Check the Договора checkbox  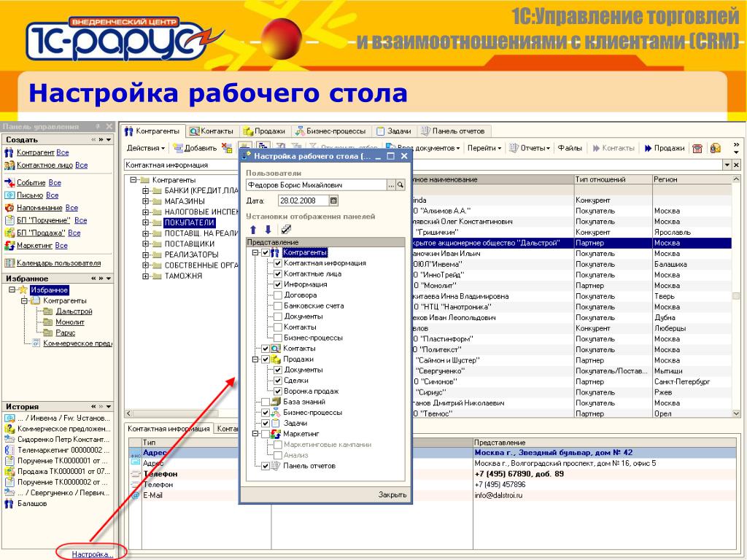(278, 295)
